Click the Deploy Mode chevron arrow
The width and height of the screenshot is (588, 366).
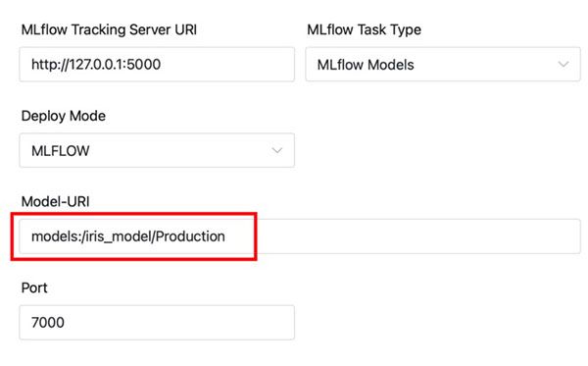pos(276,150)
